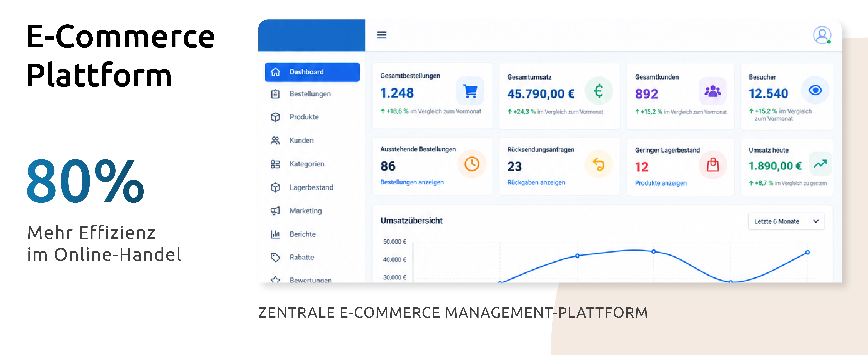868x355 pixels.
Task: Click the Bewertungen star icon
Action: [275, 280]
